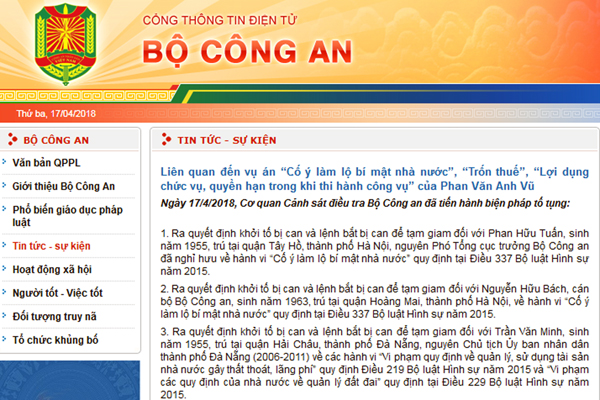The image size is (600, 400).
Task: Click the arrow bullet next to Phổ biến giáo dục pháp luật
Action: click(x=4, y=209)
